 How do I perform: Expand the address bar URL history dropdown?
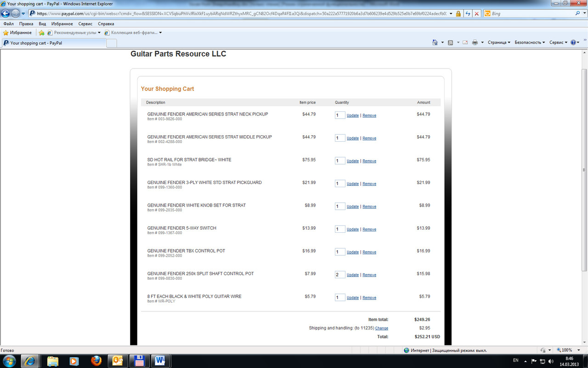click(x=451, y=13)
